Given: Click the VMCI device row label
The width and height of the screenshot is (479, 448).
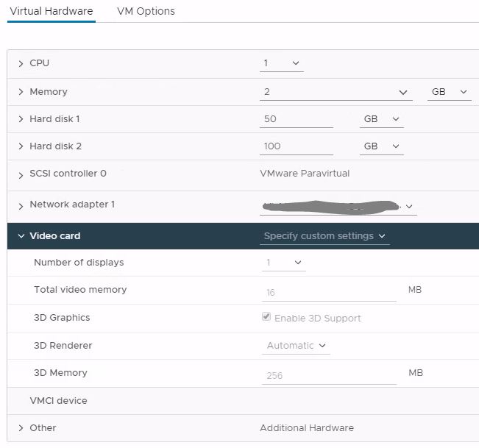Looking at the screenshot, I should click(58, 401).
